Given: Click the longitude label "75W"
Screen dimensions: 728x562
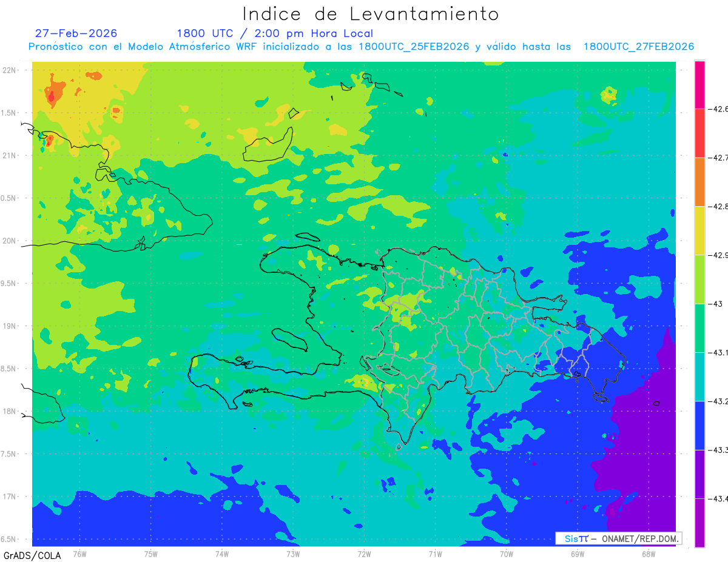Looking at the screenshot, I should tap(150, 555).
